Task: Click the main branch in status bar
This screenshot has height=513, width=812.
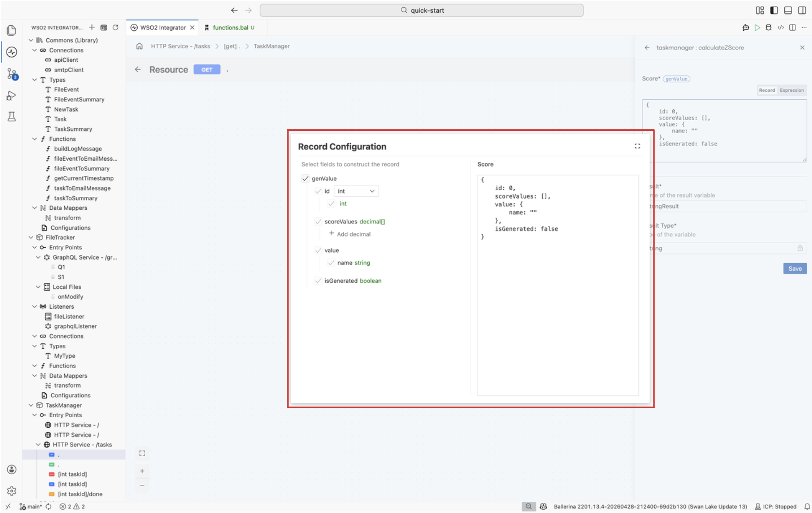Action: [31, 507]
